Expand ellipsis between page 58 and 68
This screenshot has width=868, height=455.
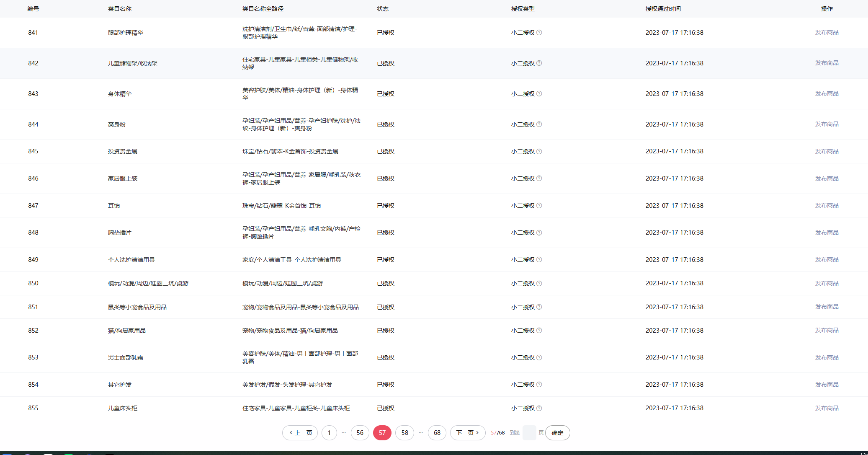click(x=421, y=433)
